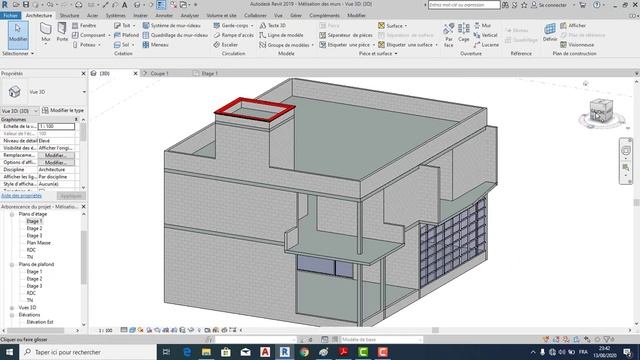
Task: Switch to the Annoter ribbon tab
Action: point(164,16)
